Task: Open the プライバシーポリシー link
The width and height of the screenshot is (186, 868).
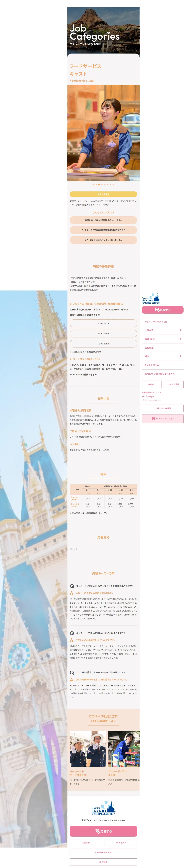Action: point(151,401)
